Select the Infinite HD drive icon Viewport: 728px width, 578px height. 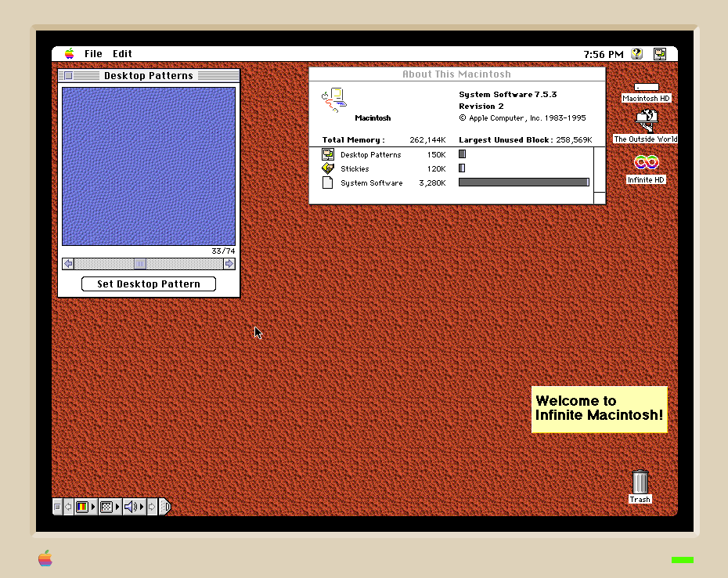click(646, 162)
